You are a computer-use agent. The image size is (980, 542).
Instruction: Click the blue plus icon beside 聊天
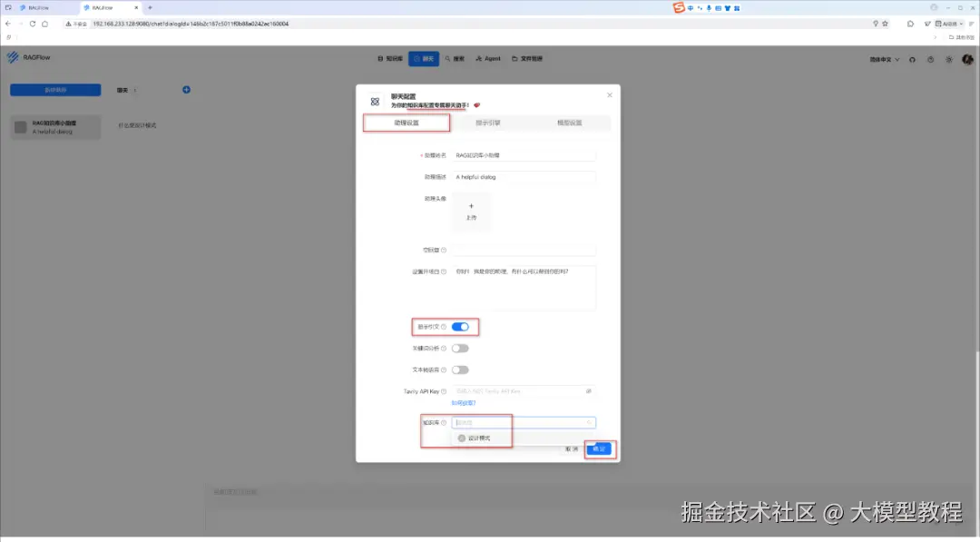click(x=186, y=89)
